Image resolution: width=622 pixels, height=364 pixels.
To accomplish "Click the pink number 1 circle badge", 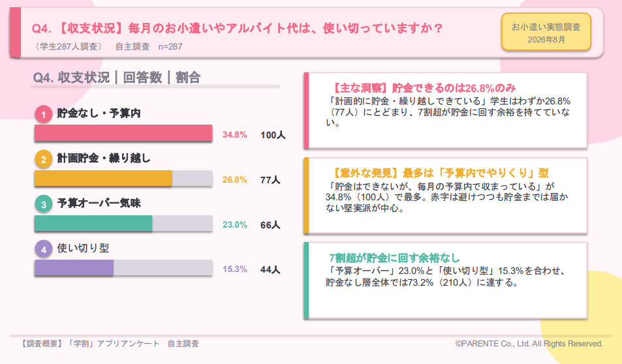I will point(44,115).
